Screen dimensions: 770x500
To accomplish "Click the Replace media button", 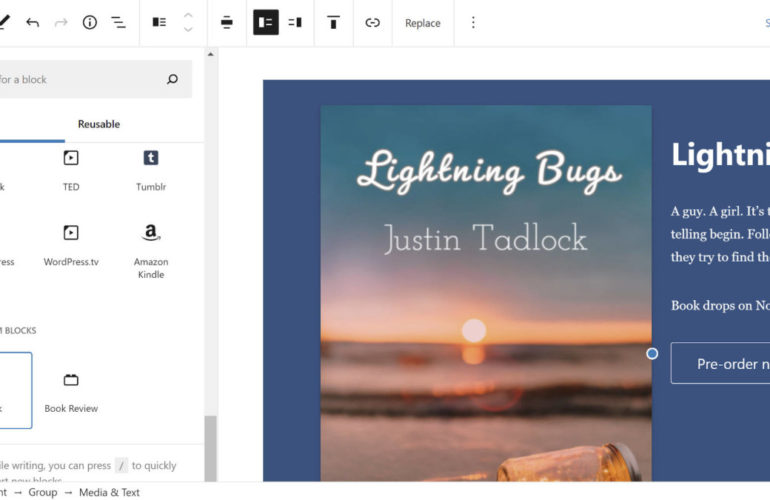I will point(422,23).
